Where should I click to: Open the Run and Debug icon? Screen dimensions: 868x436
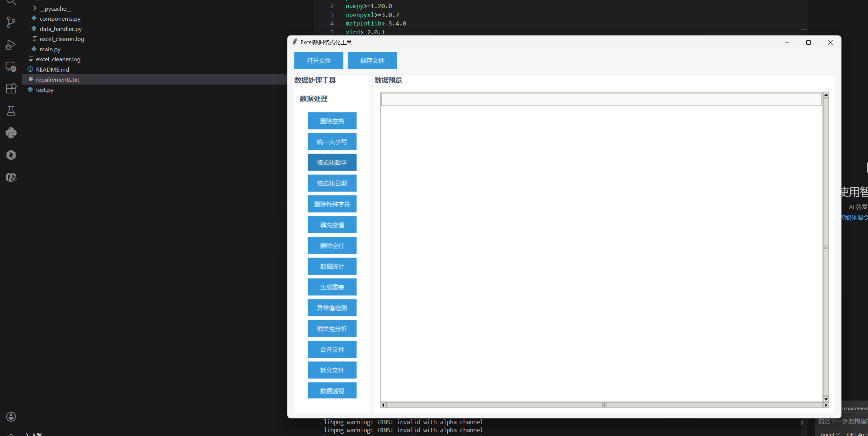pyautogui.click(x=11, y=45)
